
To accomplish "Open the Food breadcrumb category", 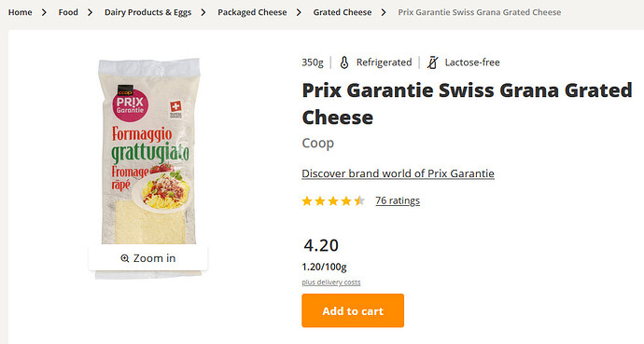I will (x=68, y=12).
